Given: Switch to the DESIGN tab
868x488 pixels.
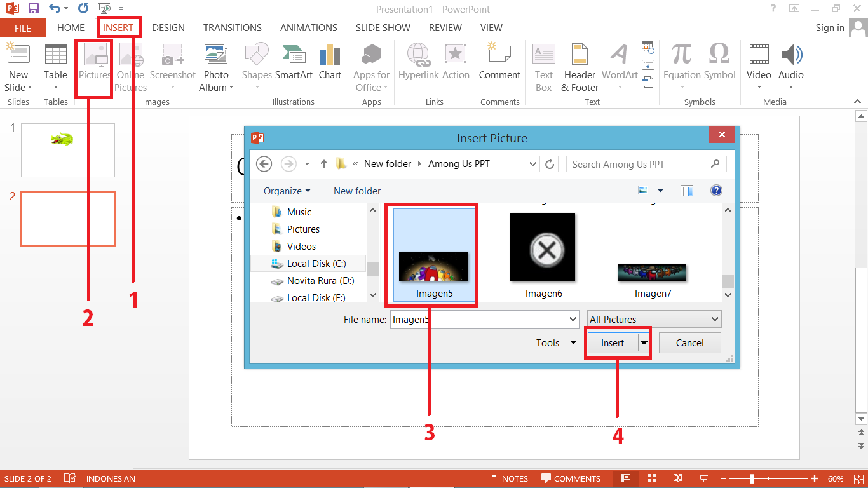Looking at the screenshot, I should point(168,28).
